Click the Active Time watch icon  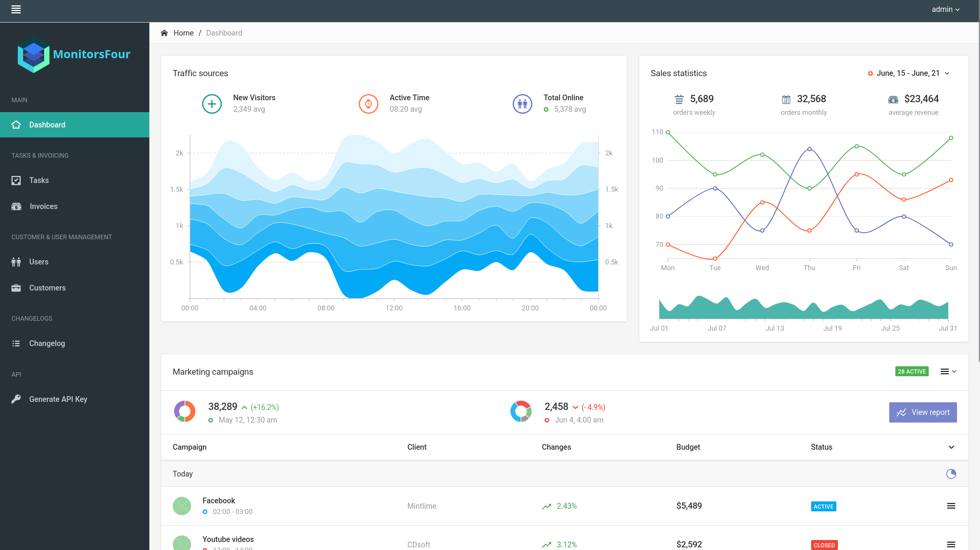(x=368, y=104)
